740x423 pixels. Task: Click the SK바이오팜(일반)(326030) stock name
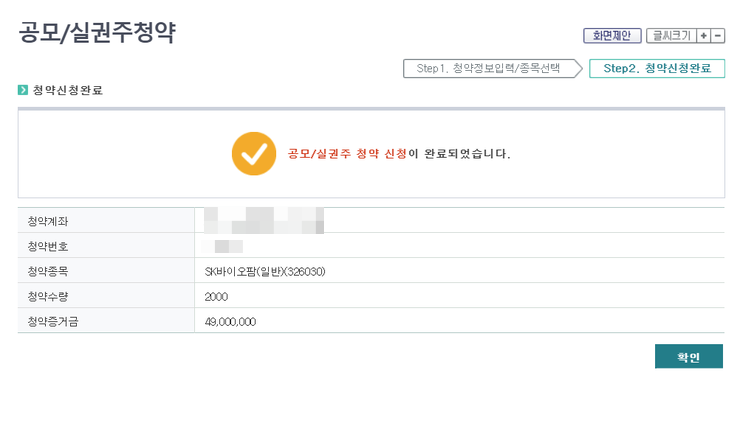point(265,271)
